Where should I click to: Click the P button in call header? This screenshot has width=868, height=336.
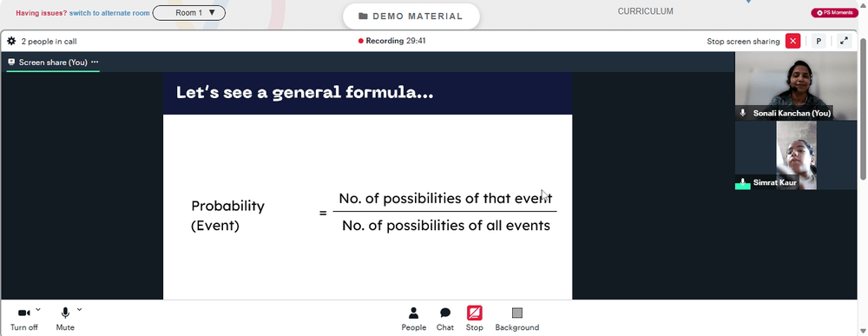coord(819,41)
